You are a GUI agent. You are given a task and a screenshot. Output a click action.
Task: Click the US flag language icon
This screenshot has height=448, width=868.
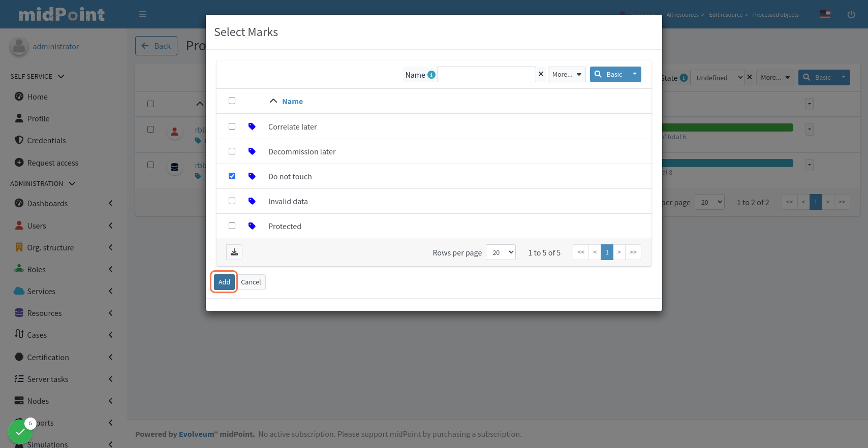[x=825, y=14]
